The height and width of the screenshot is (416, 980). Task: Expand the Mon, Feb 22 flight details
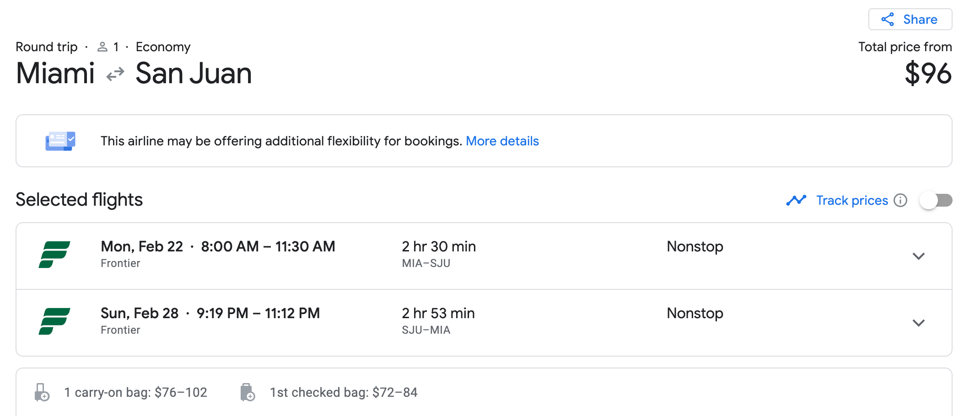coord(919,256)
